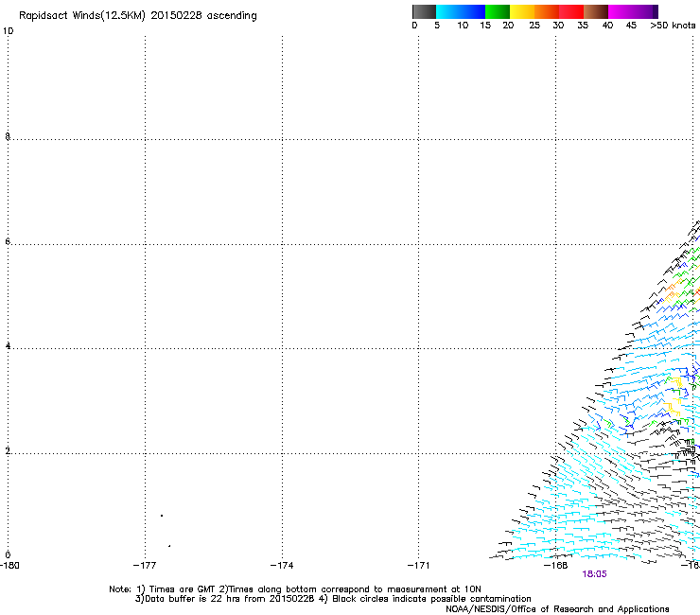
Task: Click the cyan-to-blue 5-15 knots color band
Action: [461, 11]
